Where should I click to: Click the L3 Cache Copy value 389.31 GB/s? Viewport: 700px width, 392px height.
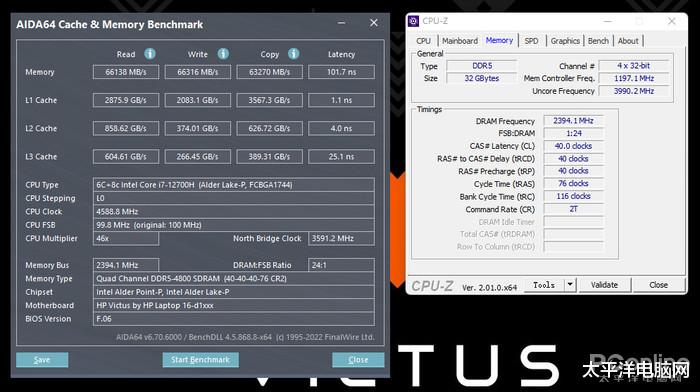[270, 156]
